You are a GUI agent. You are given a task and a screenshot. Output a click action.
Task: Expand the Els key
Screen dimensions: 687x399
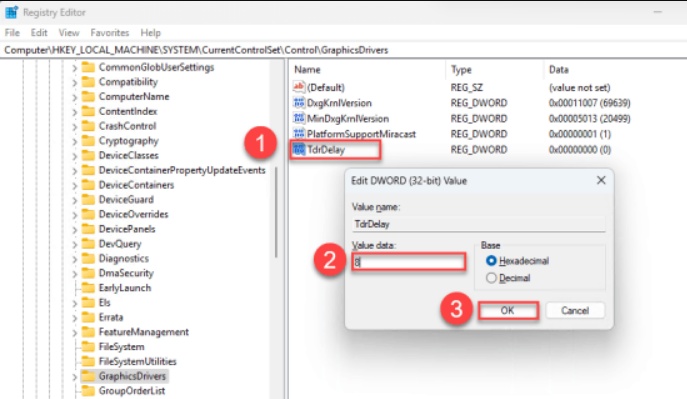74,303
